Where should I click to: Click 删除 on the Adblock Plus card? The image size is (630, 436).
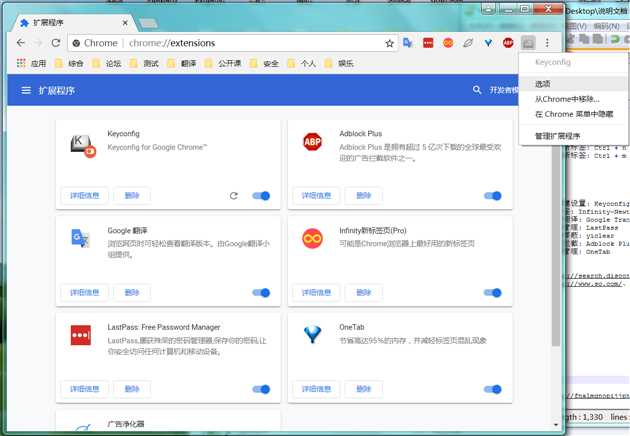(364, 196)
